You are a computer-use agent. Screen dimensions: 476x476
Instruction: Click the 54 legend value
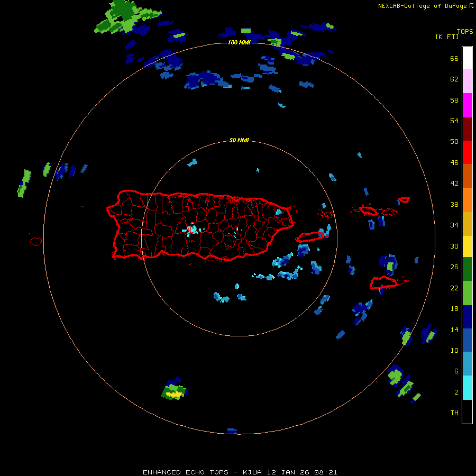454,121
